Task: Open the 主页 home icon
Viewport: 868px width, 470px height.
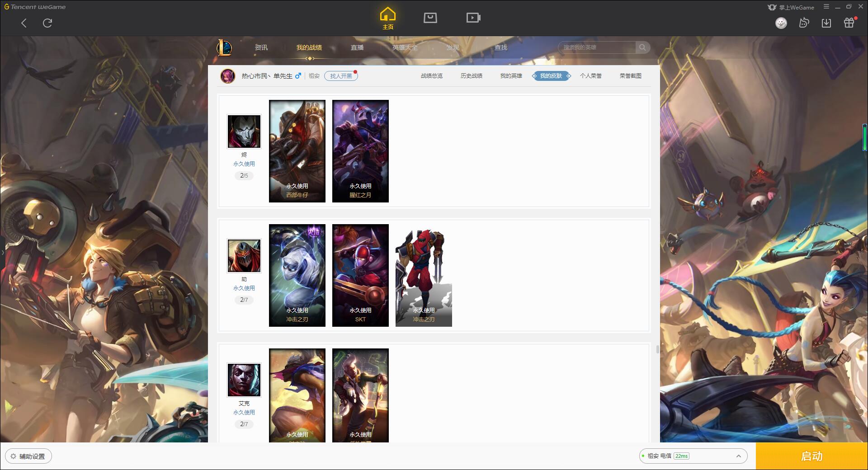Action: pos(387,18)
